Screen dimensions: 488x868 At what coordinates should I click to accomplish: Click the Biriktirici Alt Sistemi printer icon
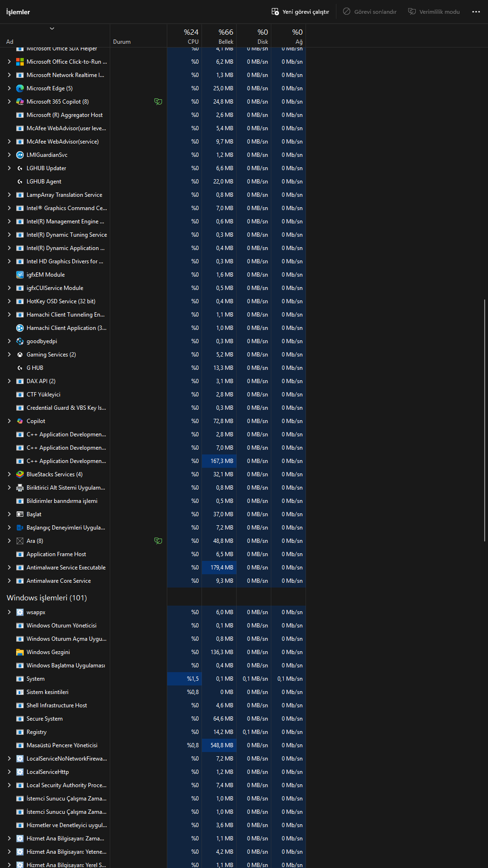[20, 488]
